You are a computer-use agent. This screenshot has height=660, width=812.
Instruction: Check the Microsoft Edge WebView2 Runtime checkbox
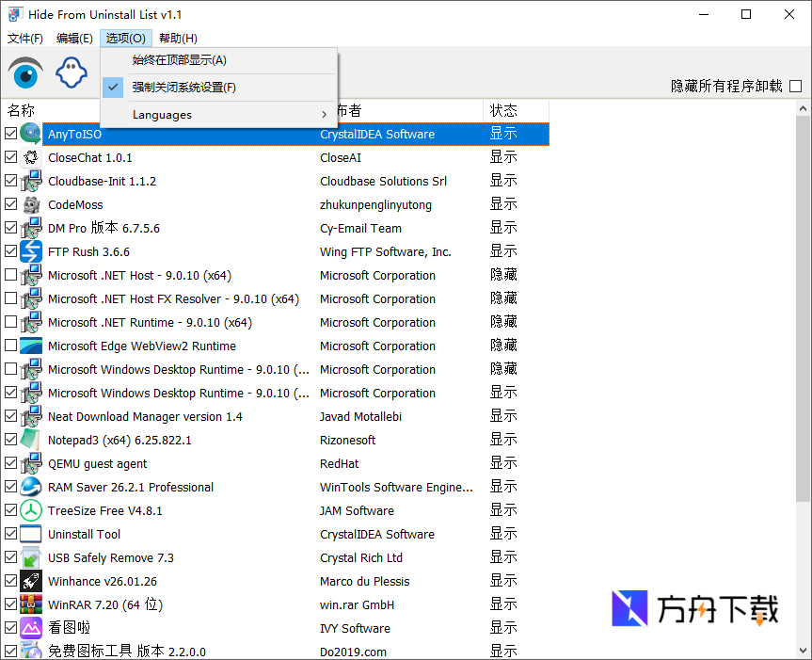pyautogui.click(x=11, y=346)
